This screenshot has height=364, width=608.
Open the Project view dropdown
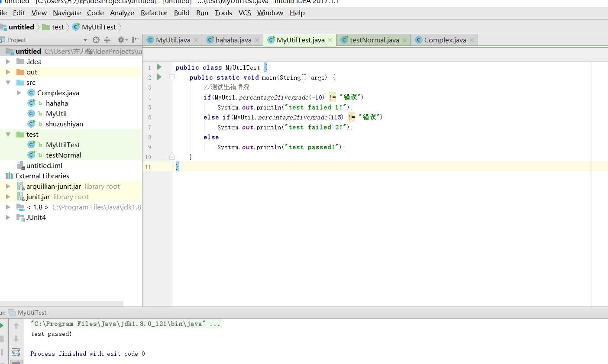pos(85,40)
